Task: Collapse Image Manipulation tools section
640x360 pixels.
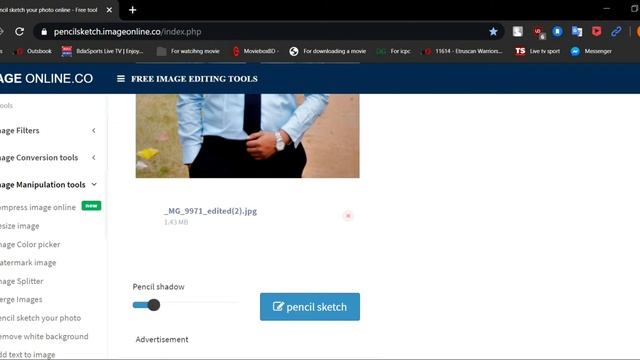Action: [x=48, y=184]
